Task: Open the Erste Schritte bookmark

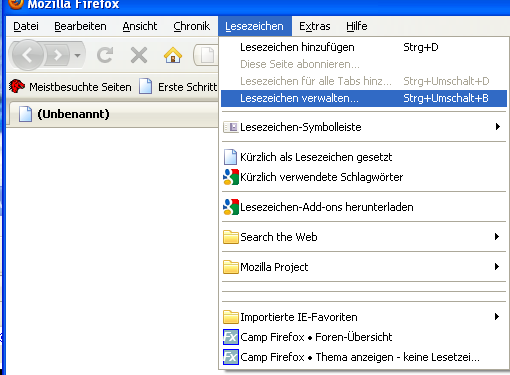Action: (x=178, y=87)
